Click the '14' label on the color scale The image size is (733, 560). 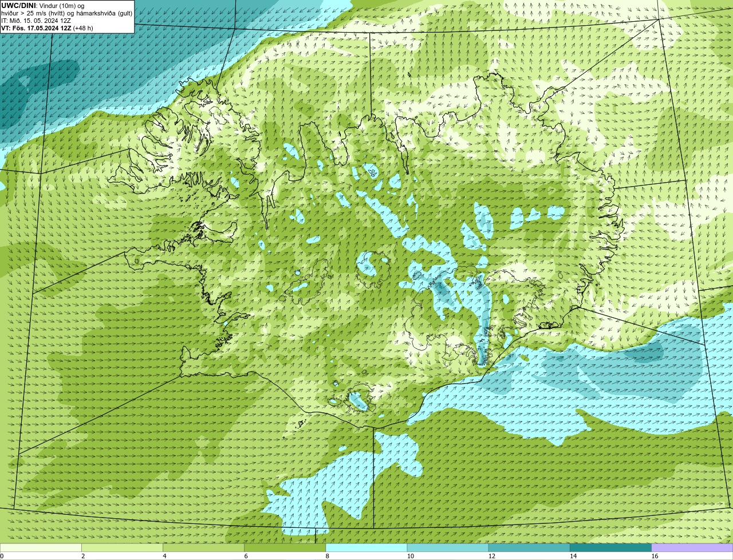[573, 556]
